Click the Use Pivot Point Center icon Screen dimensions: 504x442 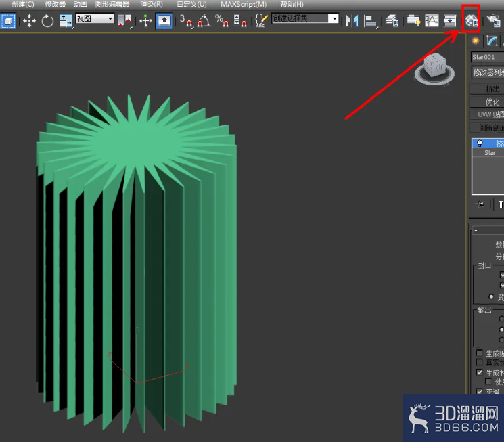coord(124,21)
